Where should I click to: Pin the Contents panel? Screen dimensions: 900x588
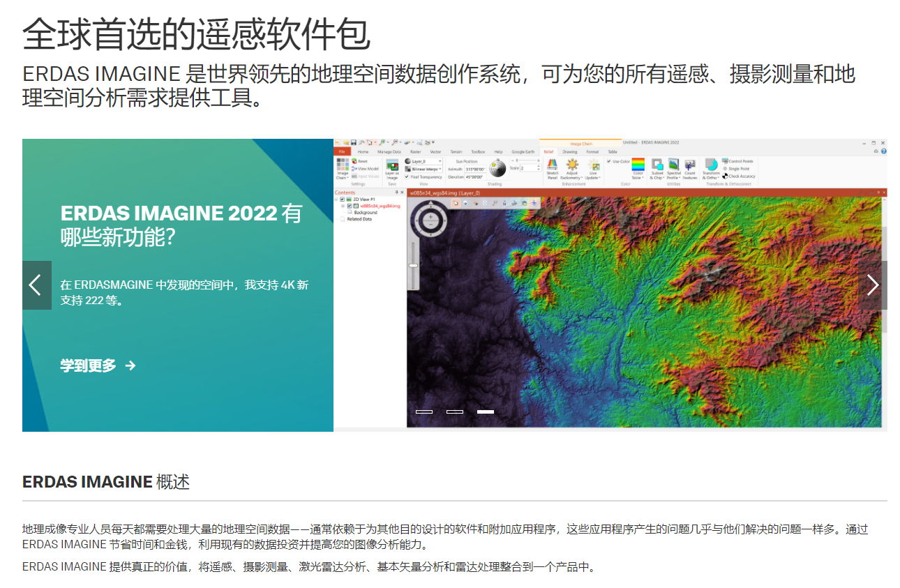(x=396, y=193)
